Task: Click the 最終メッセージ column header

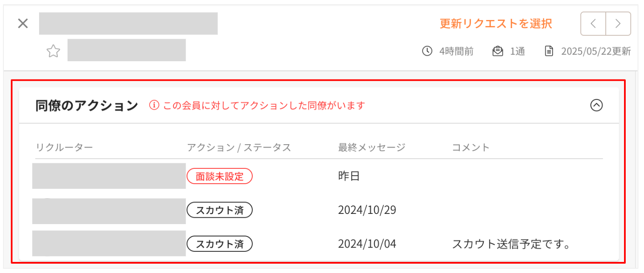Action: (x=372, y=148)
